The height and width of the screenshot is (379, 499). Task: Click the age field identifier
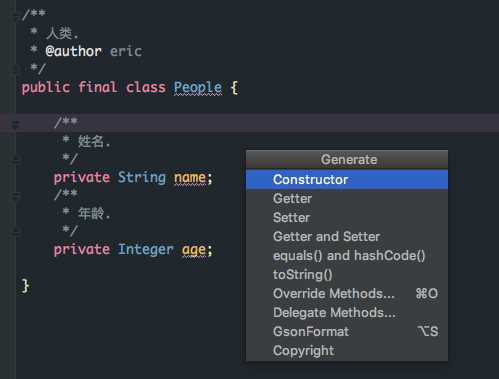pos(194,250)
